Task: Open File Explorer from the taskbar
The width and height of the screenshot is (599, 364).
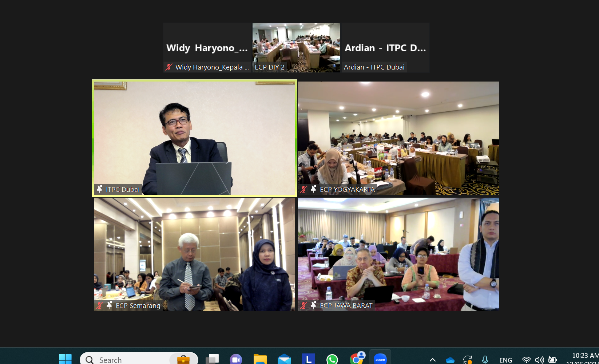Action: (x=260, y=359)
